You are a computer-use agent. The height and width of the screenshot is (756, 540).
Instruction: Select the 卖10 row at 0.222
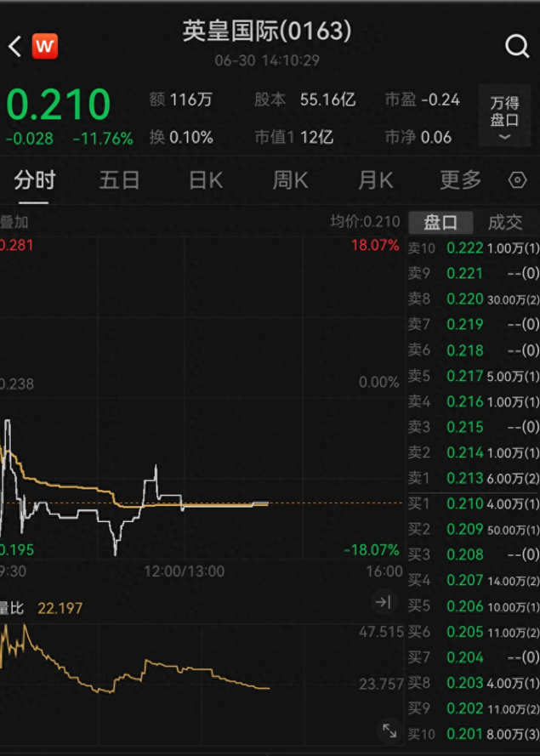point(474,248)
